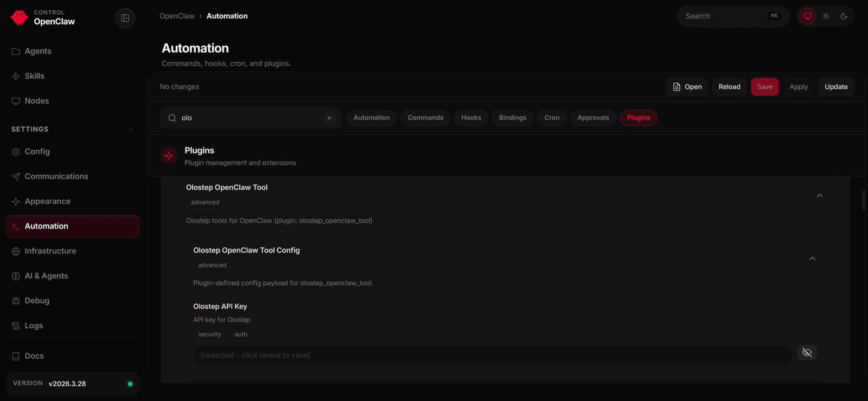Select the Plugins filter tab
868x401 pixels.
pyautogui.click(x=639, y=118)
